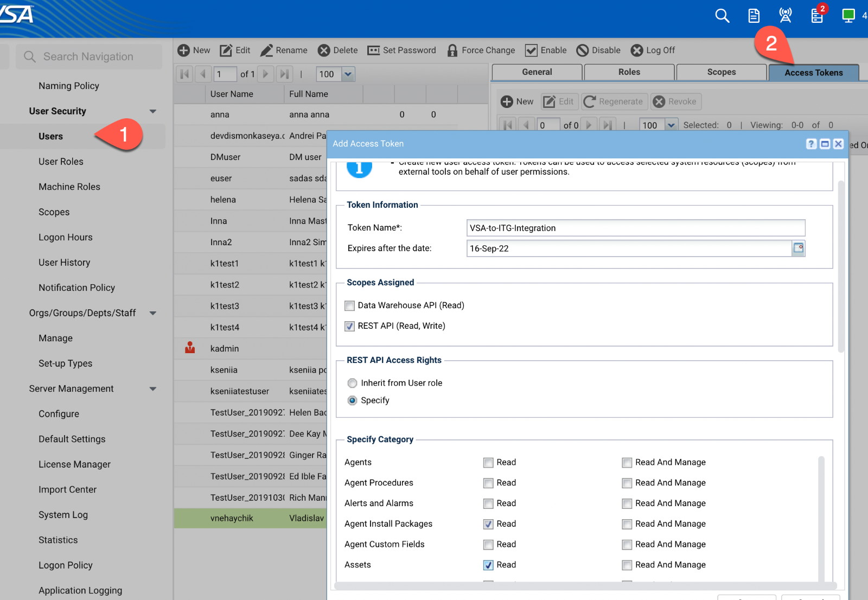Check Read for Agent Procedures
The width and height of the screenshot is (868, 600).
pyautogui.click(x=488, y=483)
